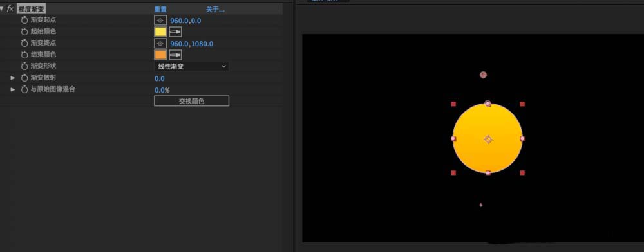The width and height of the screenshot is (644, 252).
Task: Toggle stopwatch for 渐变起点
Action: point(24,20)
